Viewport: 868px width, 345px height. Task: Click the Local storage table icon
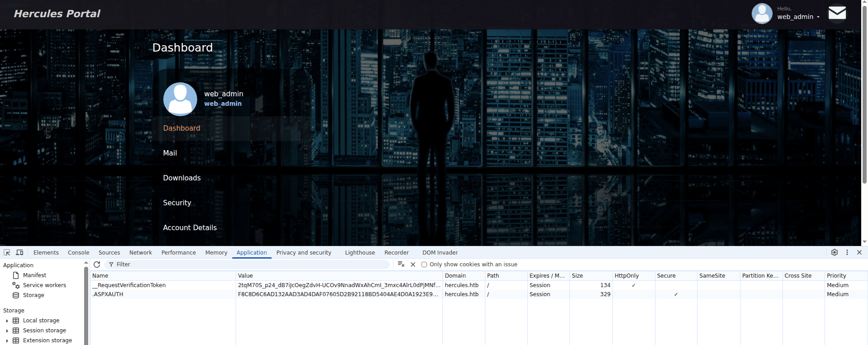(x=16, y=321)
